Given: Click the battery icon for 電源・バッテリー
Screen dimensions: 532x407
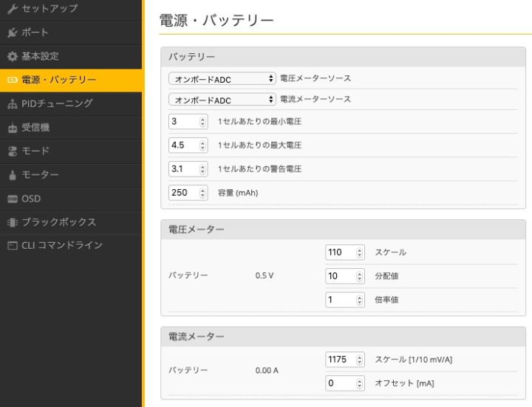Looking at the screenshot, I should pyautogui.click(x=12, y=80).
